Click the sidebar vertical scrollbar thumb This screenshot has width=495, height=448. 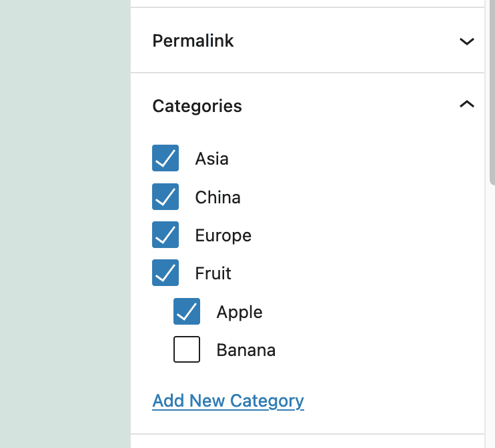pyautogui.click(x=492, y=91)
